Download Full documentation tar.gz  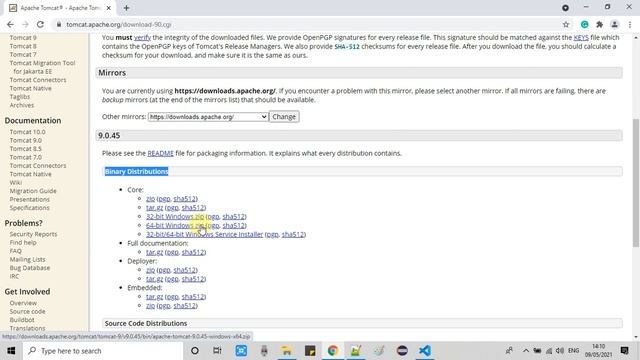point(155,252)
